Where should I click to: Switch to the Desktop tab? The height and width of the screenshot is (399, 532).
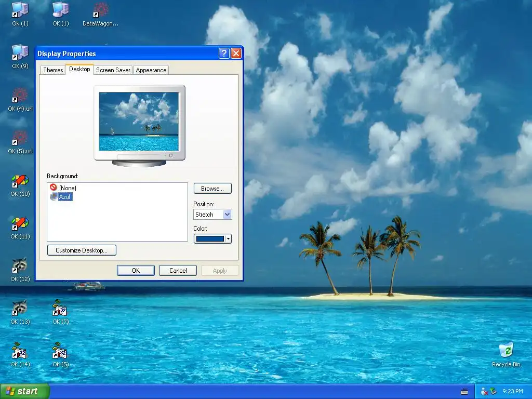pos(79,69)
